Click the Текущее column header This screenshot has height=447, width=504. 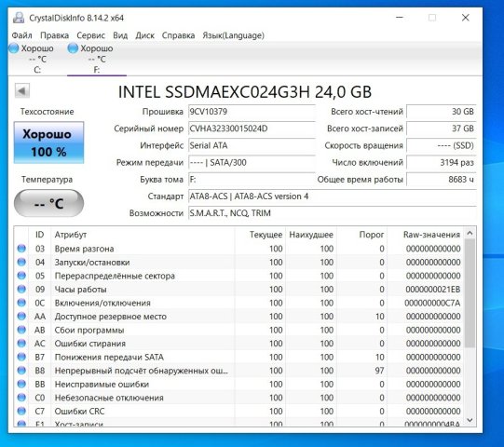coord(260,235)
